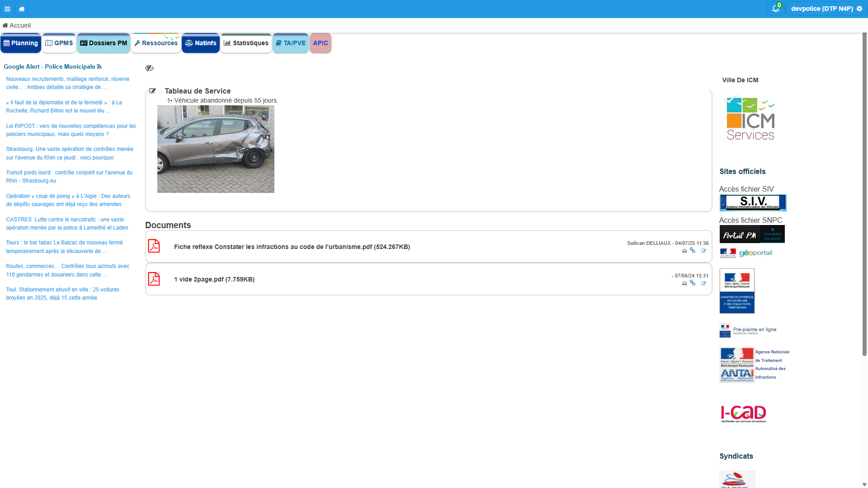Viewport: 868px width, 488px height.
Task: Open the PDF icon for Fiche reflexe document
Action: click(x=154, y=246)
